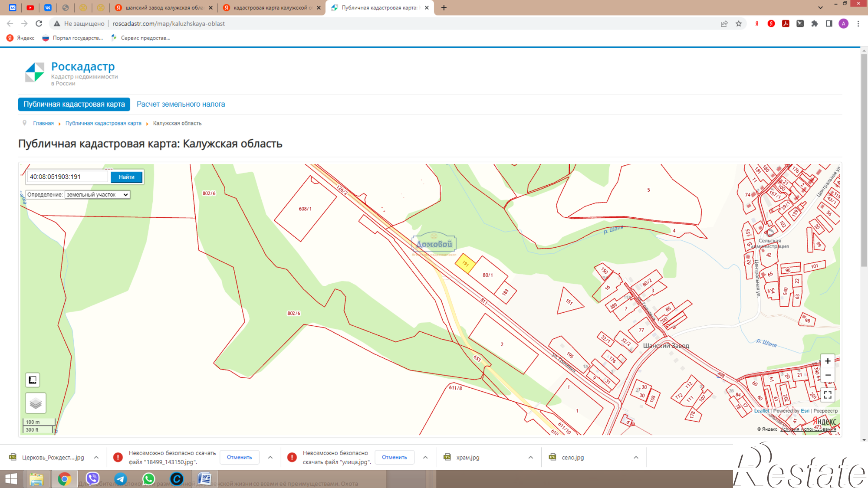The height and width of the screenshot is (488, 868).
Task: Reload the current page
Action: pyautogui.click(x=39, y=23)
